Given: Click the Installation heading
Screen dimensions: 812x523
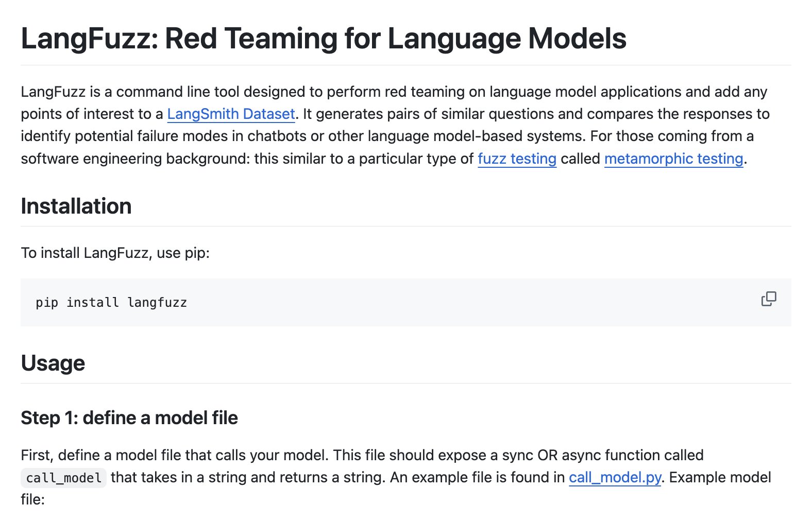Looking at the screenshot, I should 76,206.
